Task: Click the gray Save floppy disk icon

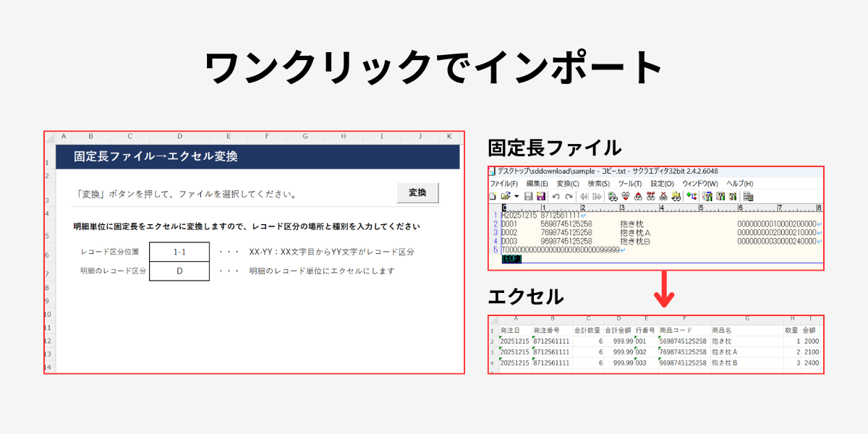Action: 528,196
